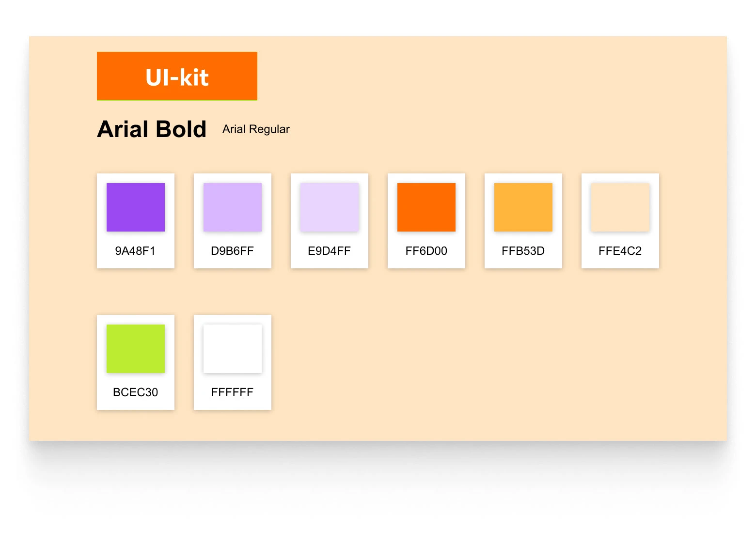
Task: Click the Arial Regular text sample
Action: 256,129
